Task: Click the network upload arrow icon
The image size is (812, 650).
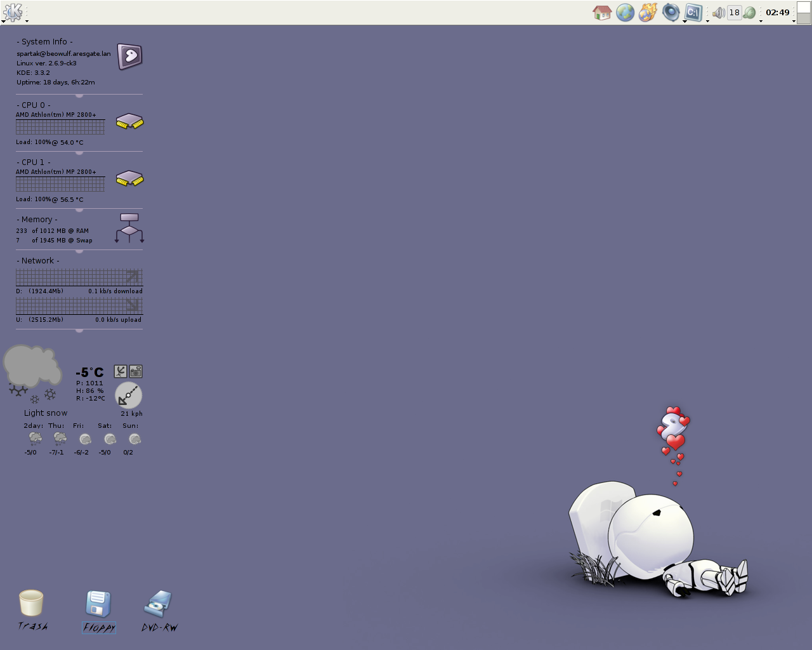Action: coord(132,305)
